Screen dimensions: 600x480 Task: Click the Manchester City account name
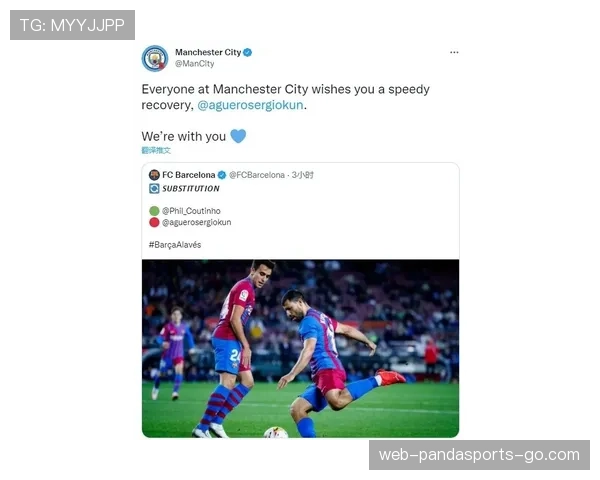click(x=208, y=52)
